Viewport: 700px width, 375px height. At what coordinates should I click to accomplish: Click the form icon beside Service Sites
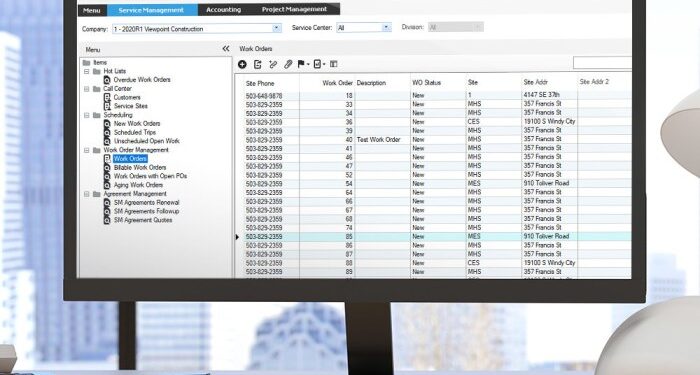tap(107, 106)
